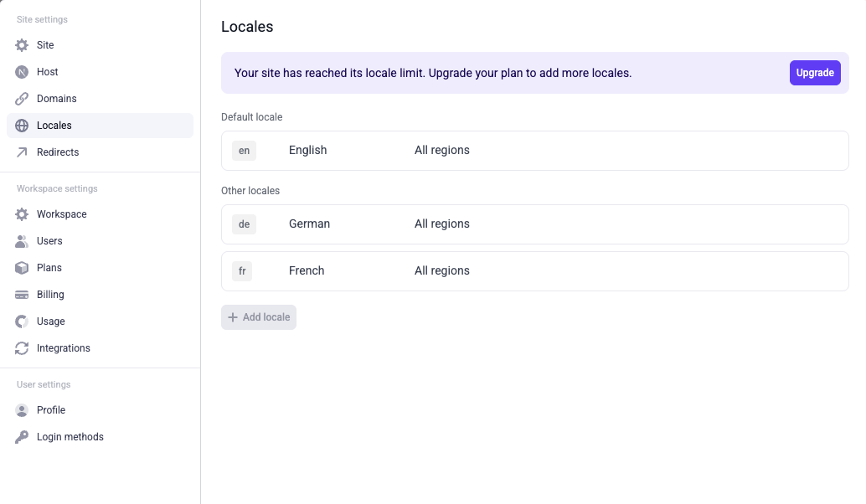866x504 pixels.
Task: Click the Domains chain-link icon
Action: pyautogui.click(x=21, y=98)
